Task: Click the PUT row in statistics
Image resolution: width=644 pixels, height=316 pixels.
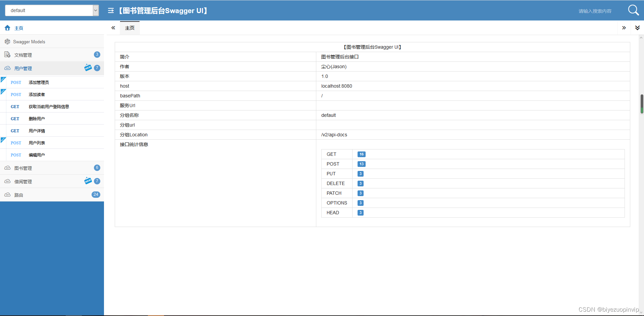Action: coord(473,174)
